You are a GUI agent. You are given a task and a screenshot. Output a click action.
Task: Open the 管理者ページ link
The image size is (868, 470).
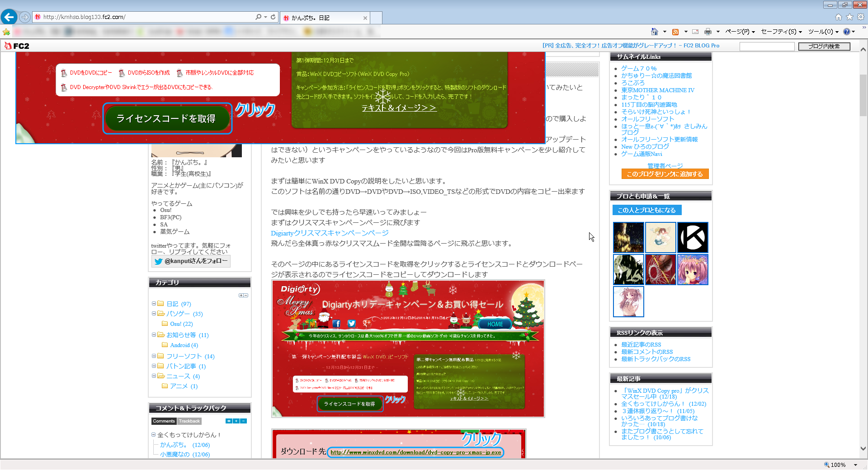pos(665,166)
